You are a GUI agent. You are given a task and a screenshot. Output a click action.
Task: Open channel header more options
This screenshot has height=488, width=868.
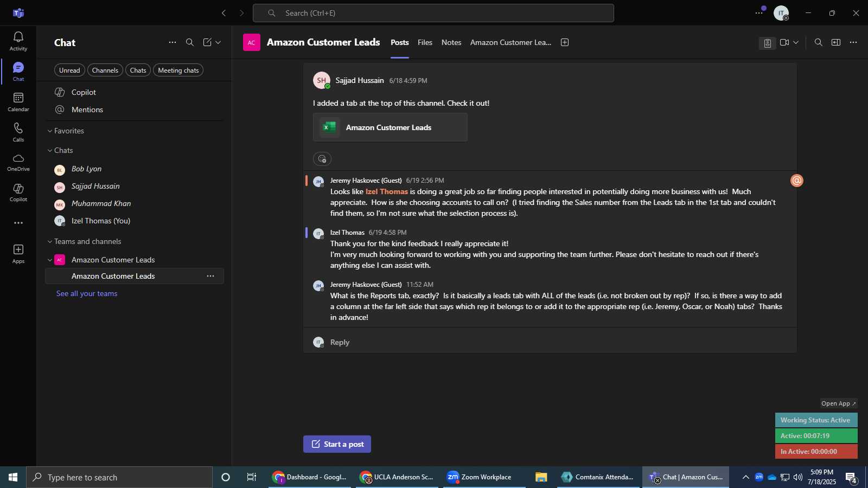coord(853,42)
